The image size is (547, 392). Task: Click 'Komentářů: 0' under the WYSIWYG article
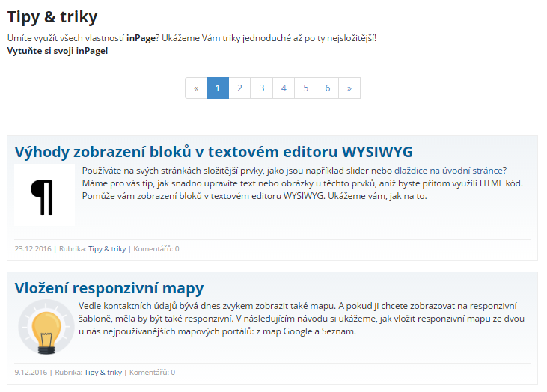click(156, 249)
